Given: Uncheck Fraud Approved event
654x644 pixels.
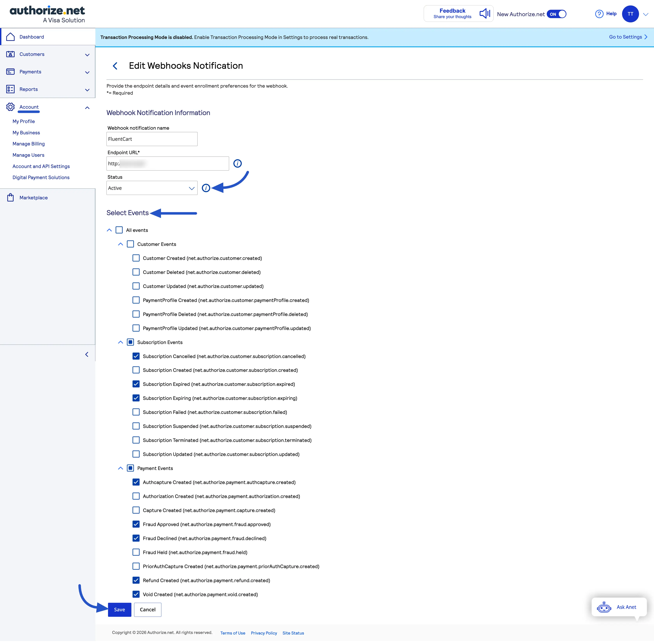Looking at the screenshot, I should click(136, 524).
